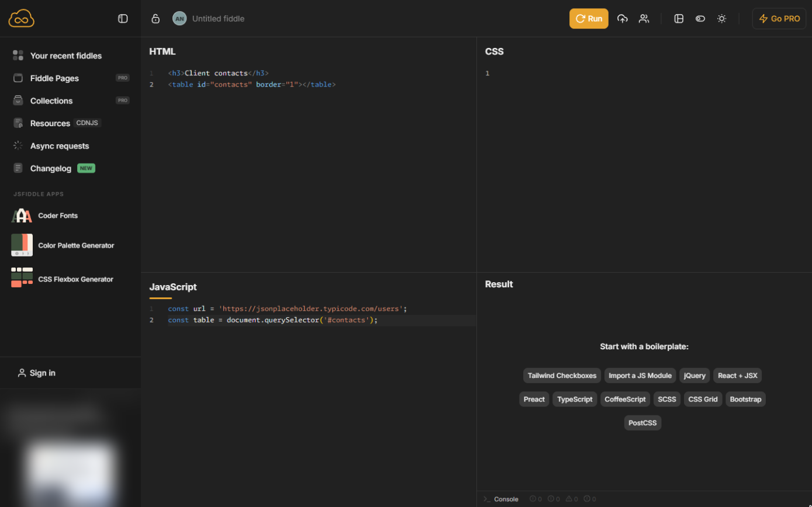This screenshot has height=507, width=812.
Task: Run the fiddle code
Action: coord(589,19)
